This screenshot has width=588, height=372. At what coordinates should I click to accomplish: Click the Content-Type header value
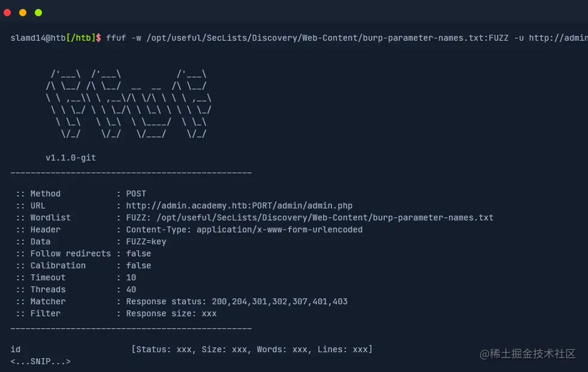(x=244, y=229)
